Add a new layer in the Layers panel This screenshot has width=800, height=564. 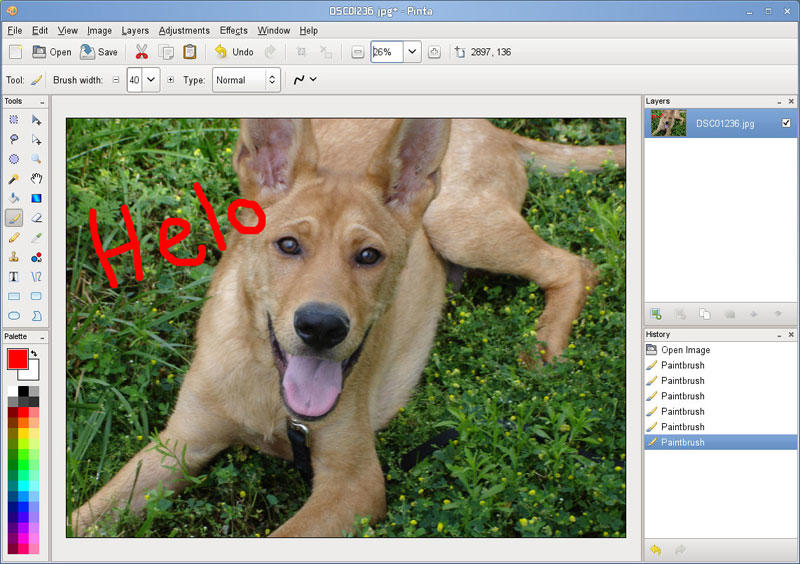pyautogui.click(x=656, y=314)
